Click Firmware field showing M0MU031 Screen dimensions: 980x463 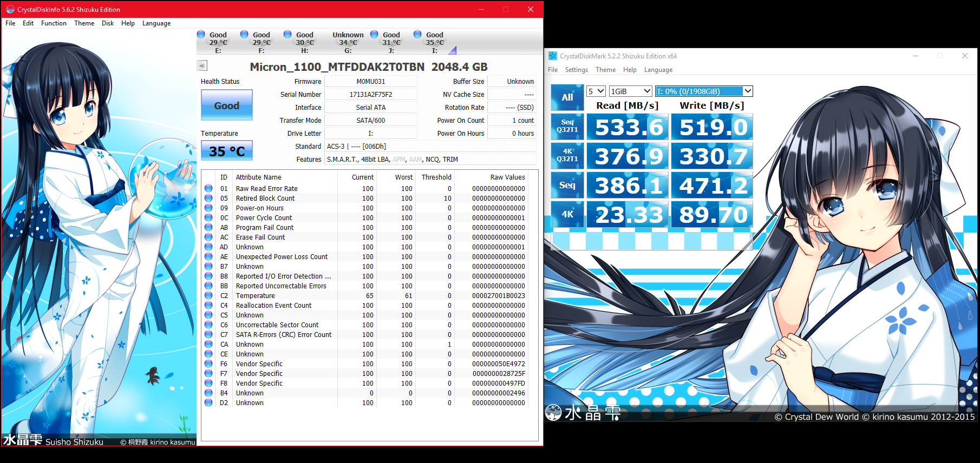click(371, 82)
